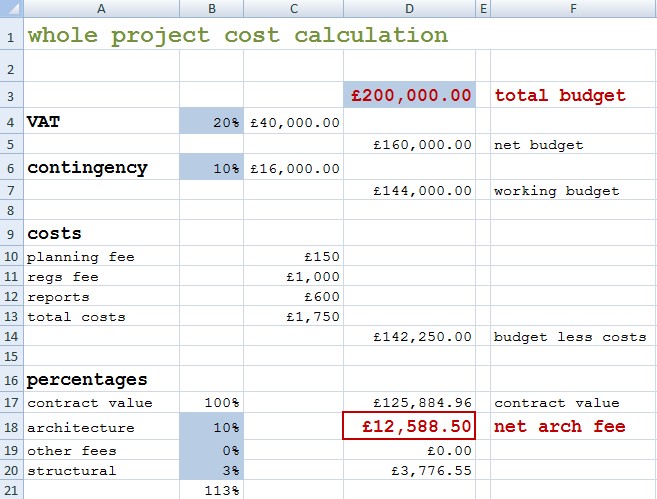Select narrow column E header
Image resolution: width=657 pixels, height=499 pixels.
point(483,8)
